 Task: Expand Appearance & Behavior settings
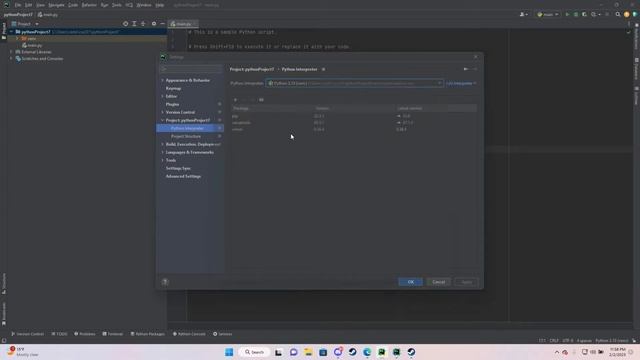point(162,80)
